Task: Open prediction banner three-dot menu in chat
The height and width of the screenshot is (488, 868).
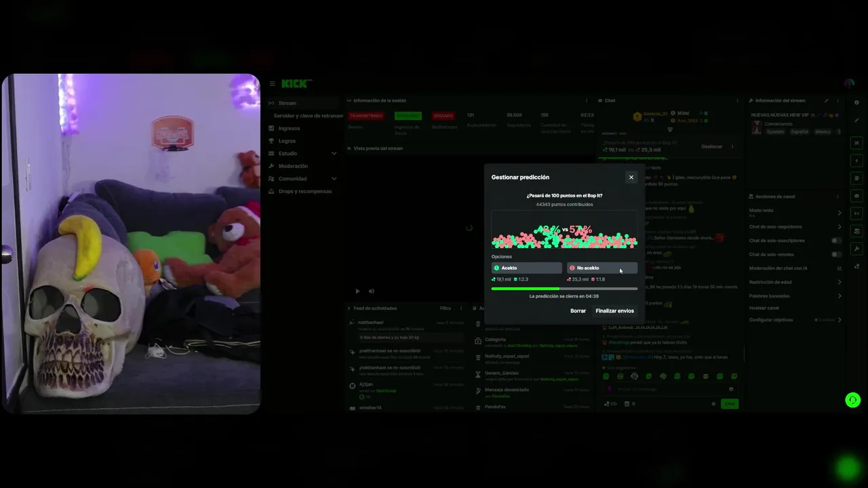Action: (732, 146)
